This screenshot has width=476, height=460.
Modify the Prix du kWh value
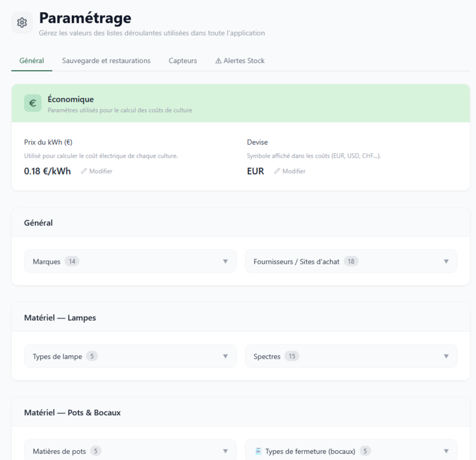97,171
